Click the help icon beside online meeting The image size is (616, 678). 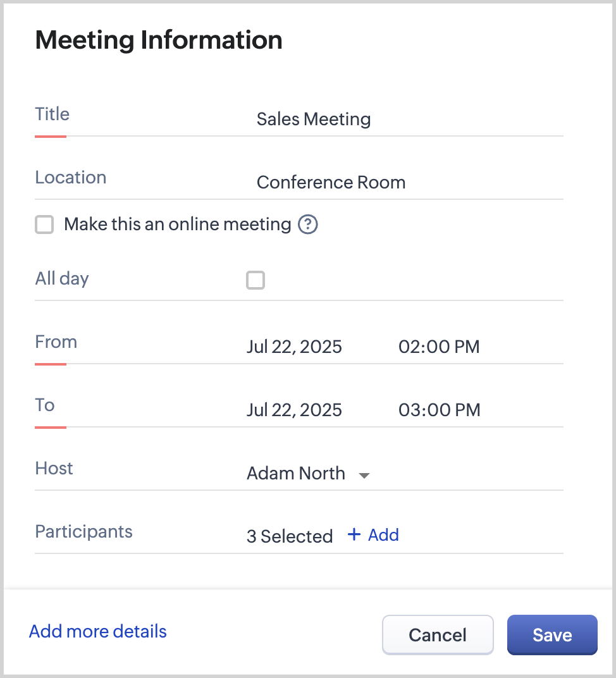coord(308,225)
